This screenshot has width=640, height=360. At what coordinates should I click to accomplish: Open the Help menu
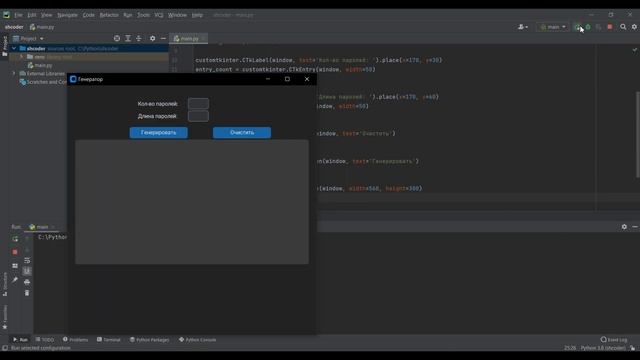pos(198,15)
